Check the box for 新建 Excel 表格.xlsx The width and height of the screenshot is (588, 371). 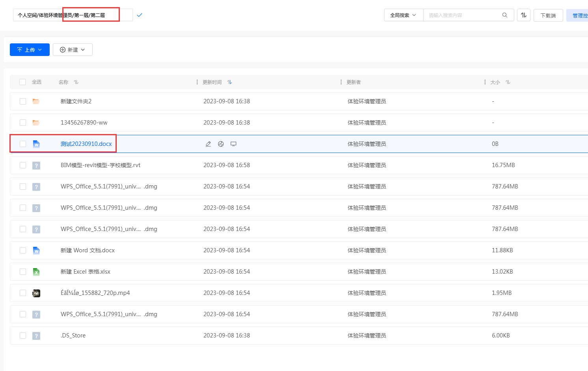pyautogui.click(x=23, y=272)
